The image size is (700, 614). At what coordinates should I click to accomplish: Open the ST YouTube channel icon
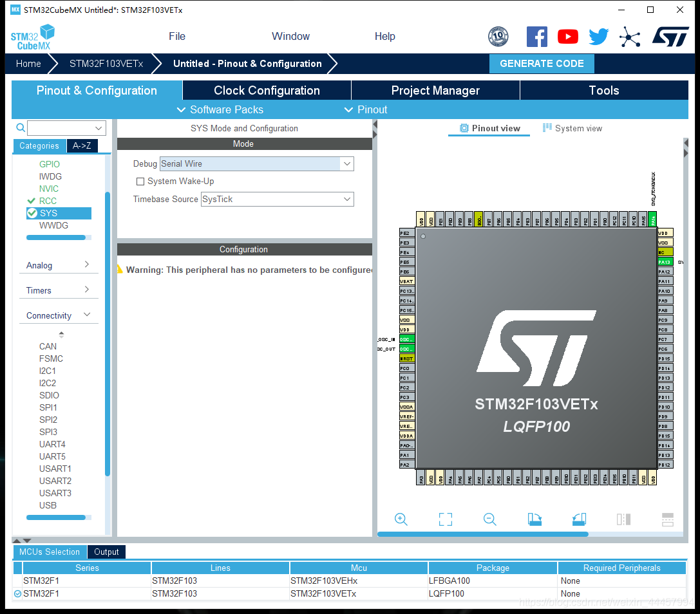click(568, 37)
